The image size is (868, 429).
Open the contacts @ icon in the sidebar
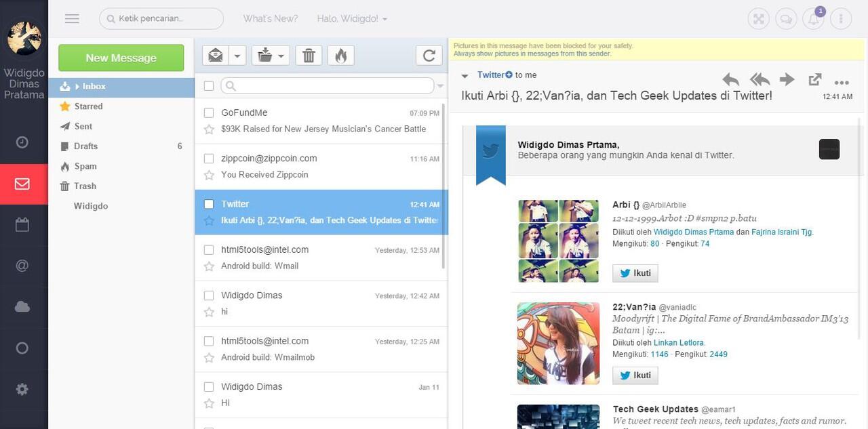click(22, 266)
